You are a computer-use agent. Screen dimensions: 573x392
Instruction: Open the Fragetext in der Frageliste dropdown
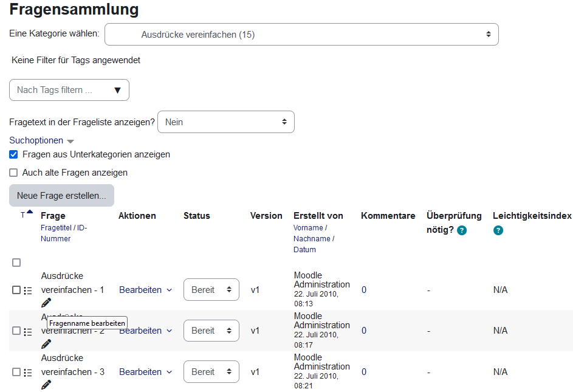click(x=225, y=122)
